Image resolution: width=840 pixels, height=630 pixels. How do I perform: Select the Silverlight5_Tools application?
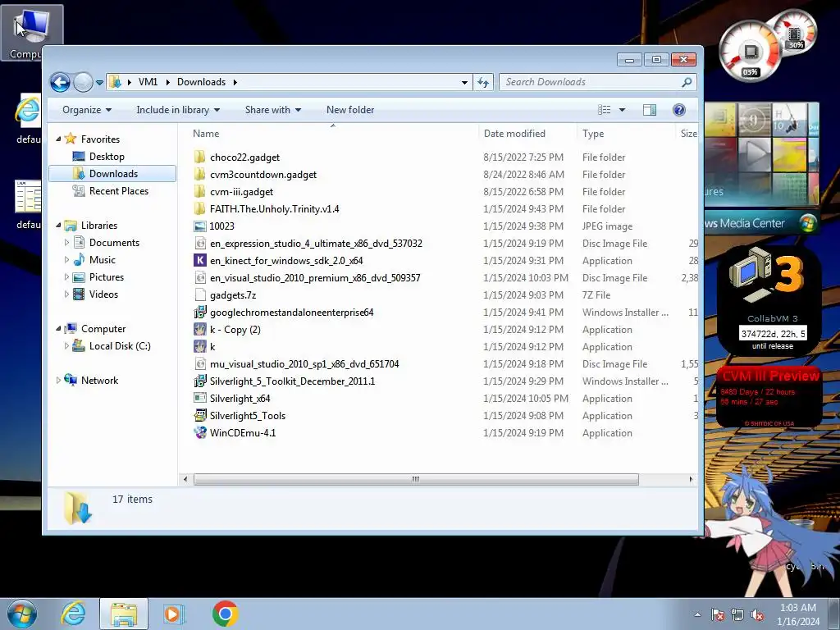(x=248, y=416)
